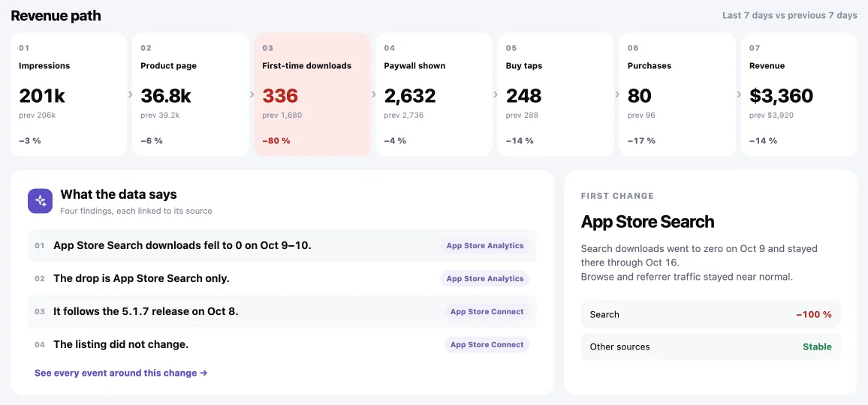This screenshot has height=405, width=868.
Task: Click App Store Analytics tag on finding 02
Action: [x=485, y=278]
